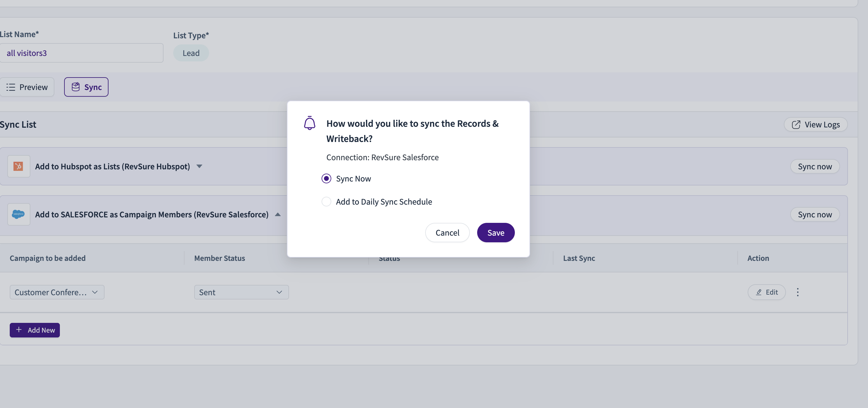The height and width of the screenshot is (408, 868).
Task: Click the Campaign to be added column header
Action: (x=47, y=258)
